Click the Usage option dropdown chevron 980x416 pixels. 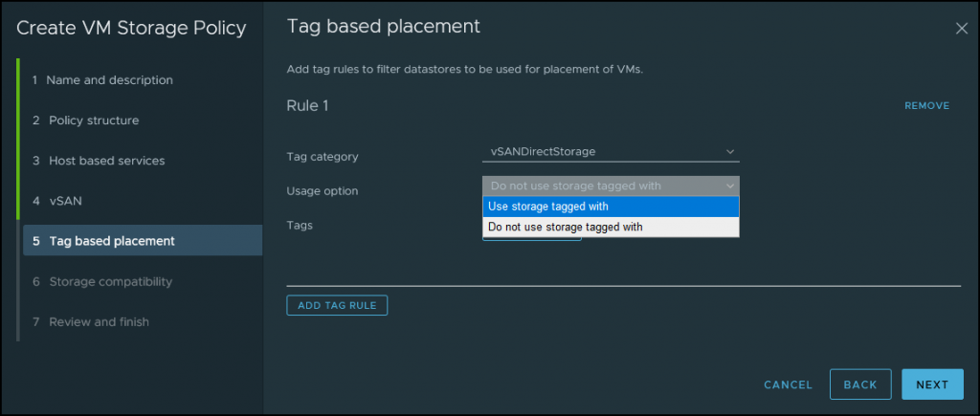coord(729,186)
